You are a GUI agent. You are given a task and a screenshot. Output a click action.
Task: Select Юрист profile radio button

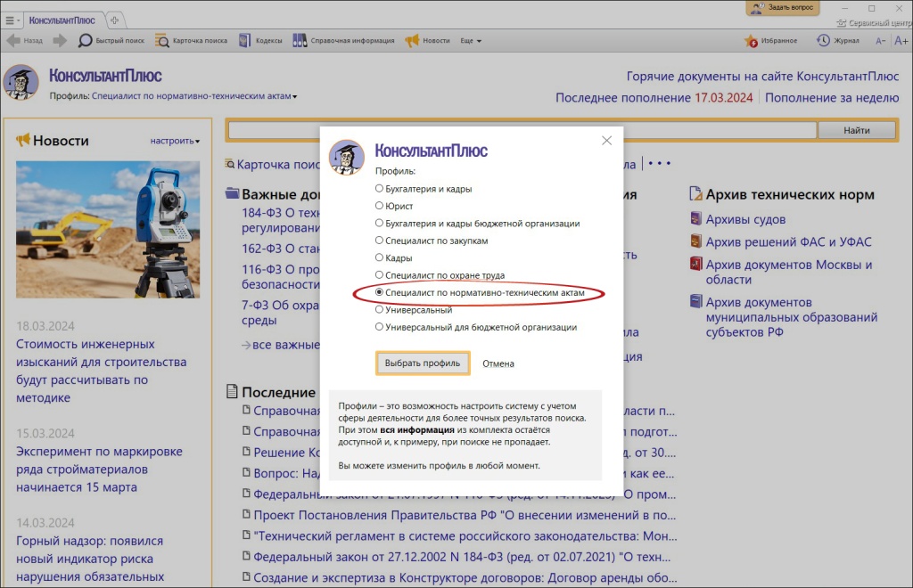(x=379, y=205)
